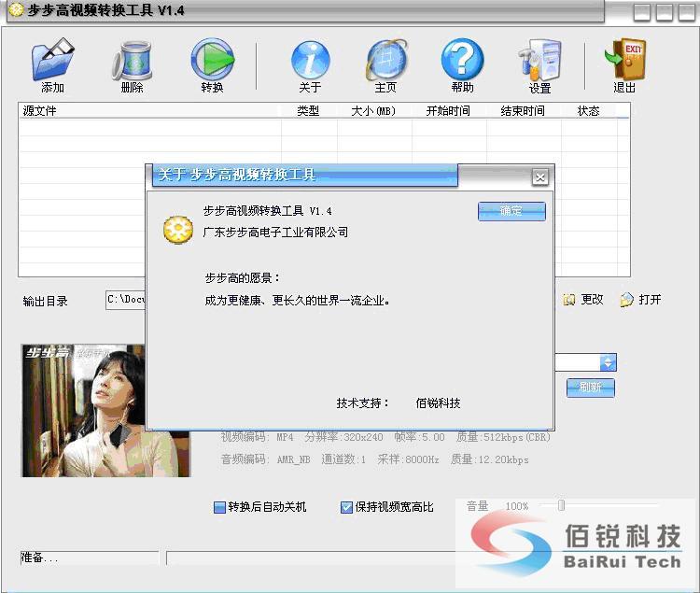The height and width of the screenshot is (593, 700).
Task: Click the 更改 output folder icon
Action: click(x=568, y=300)
